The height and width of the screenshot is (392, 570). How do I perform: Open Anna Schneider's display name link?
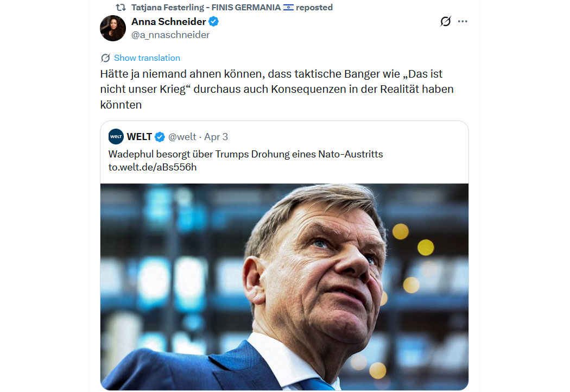click(168, 22)
